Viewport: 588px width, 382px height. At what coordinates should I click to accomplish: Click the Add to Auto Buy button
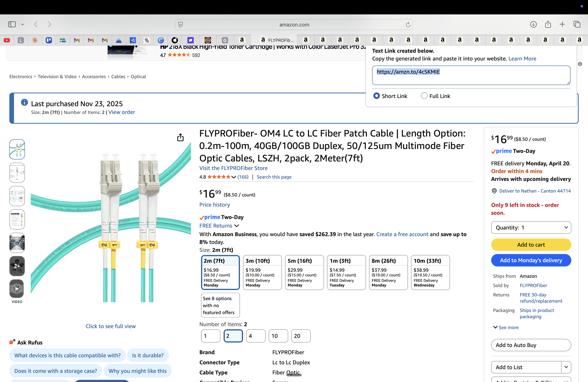[x=531, y=345]
